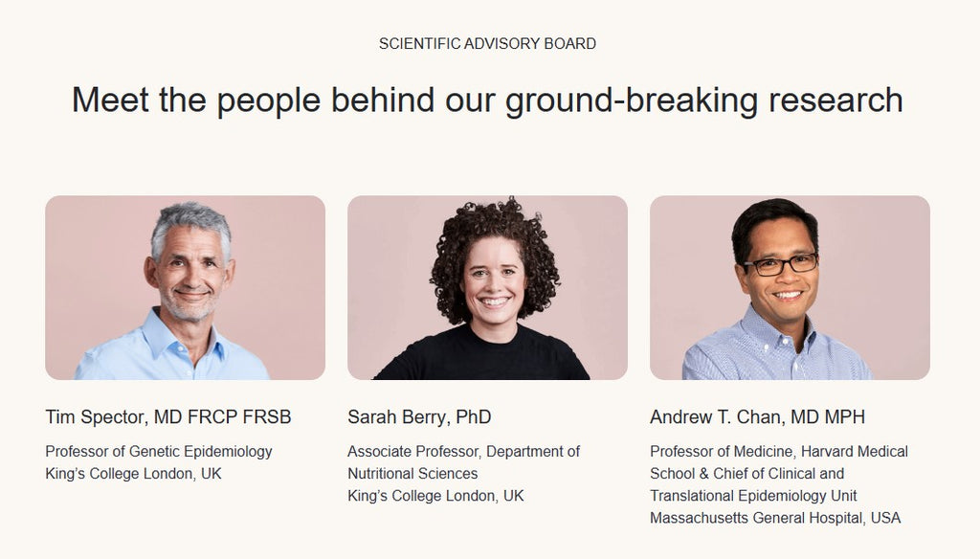980x559 pixels.
Task: Click the "Translational Epidemiology Unit" line
Action: point(753,496)
